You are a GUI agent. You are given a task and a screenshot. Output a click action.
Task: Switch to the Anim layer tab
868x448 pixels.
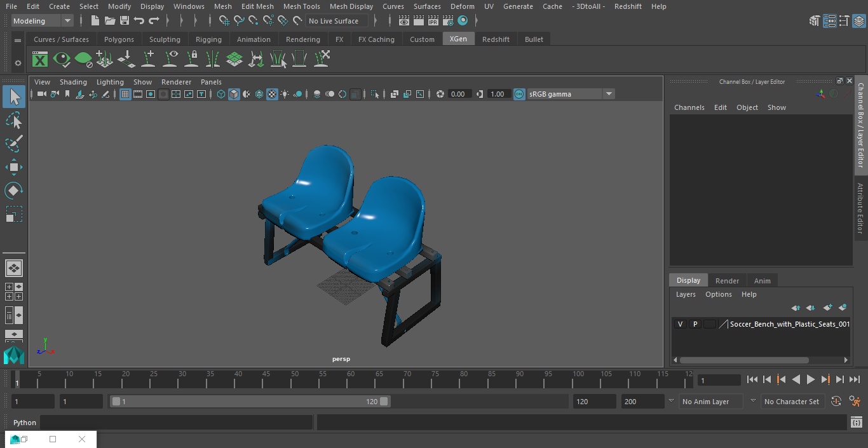click(x=762, y=280)
